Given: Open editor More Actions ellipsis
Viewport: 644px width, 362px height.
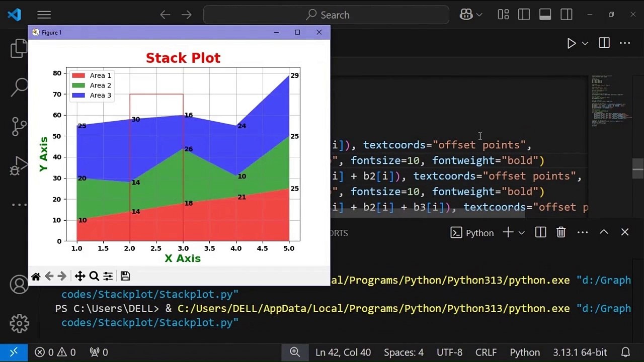Looking at the screenshot, I should coord(625,43).
